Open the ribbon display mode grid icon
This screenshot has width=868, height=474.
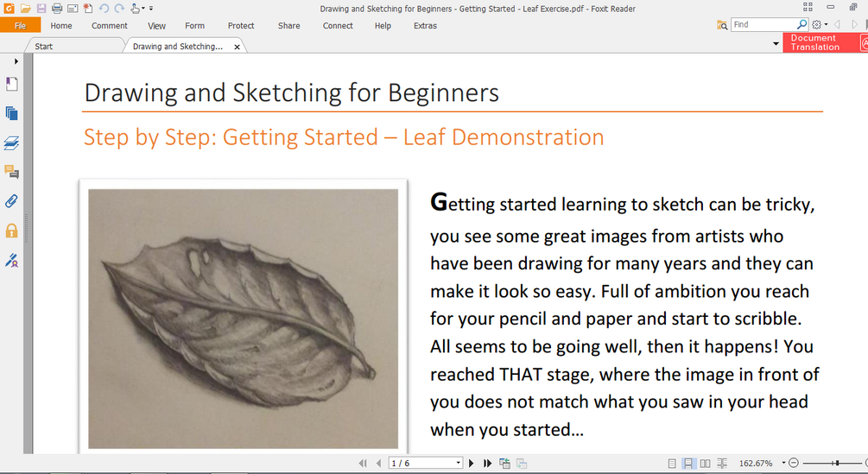(808, 7)
